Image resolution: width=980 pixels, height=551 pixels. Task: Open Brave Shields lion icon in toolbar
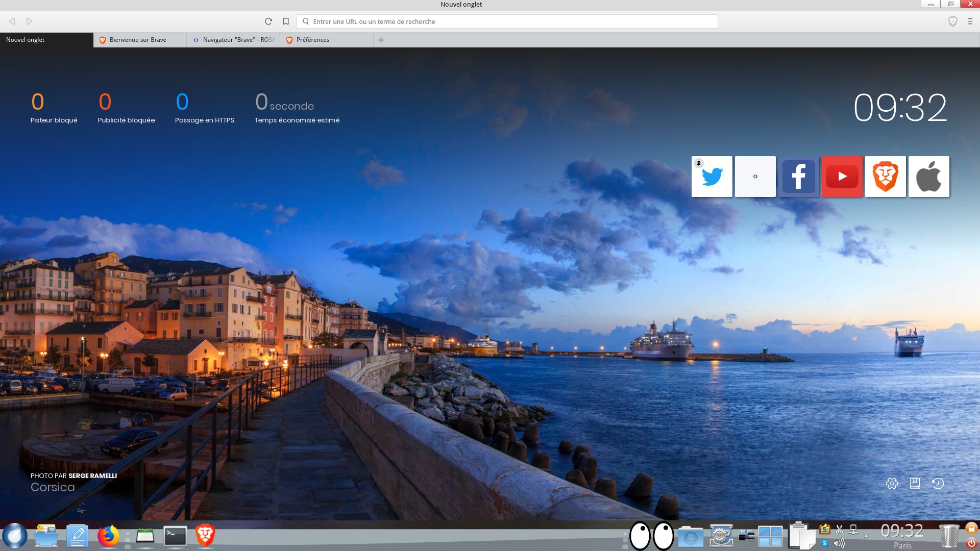[952, 21]
